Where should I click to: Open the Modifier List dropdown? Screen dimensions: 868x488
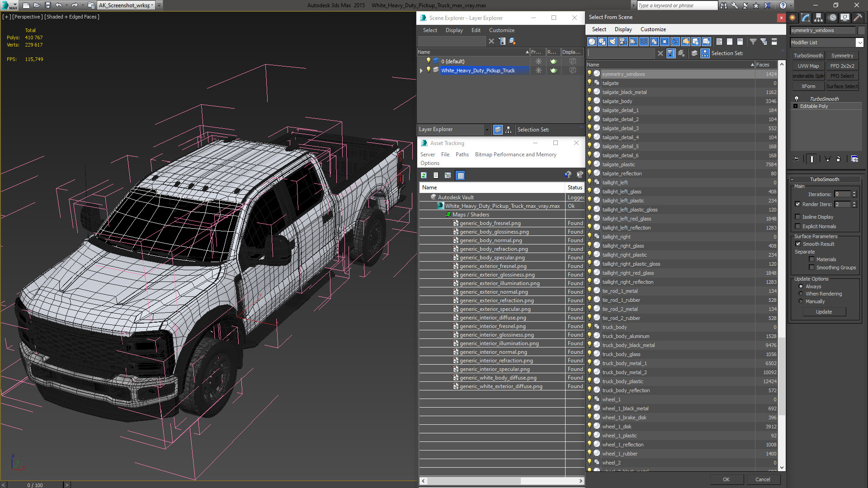tap(859, 42)
